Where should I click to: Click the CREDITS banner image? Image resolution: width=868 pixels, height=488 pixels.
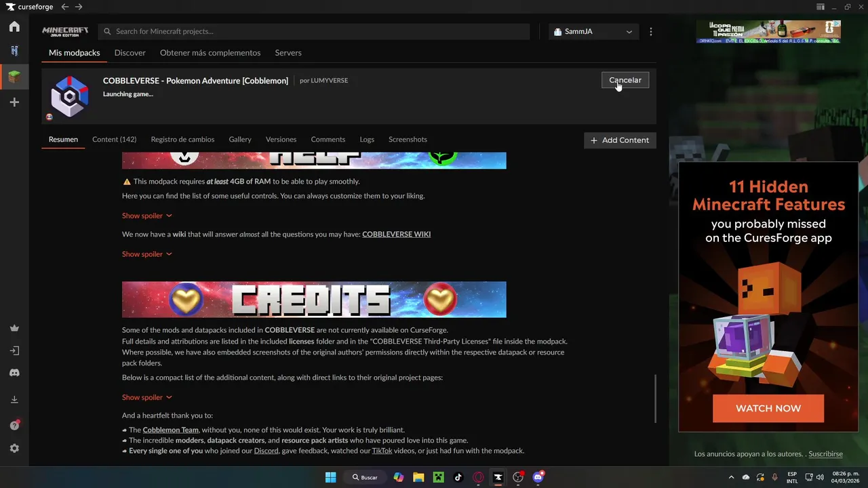coord(314,300)
